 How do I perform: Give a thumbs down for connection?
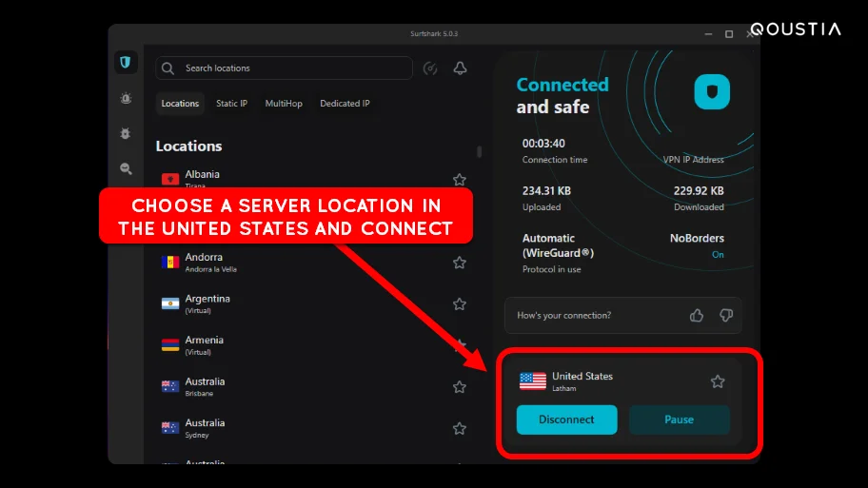click(726, 316)
